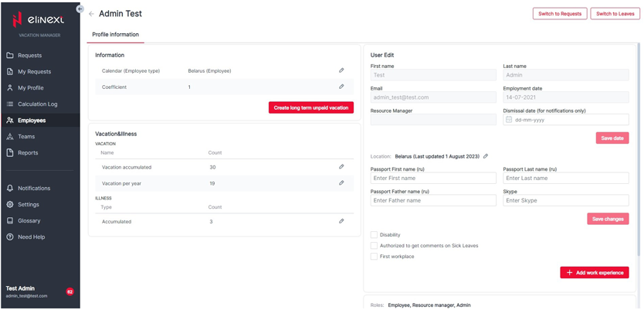Screen dimensions: 644x310
Task: Enable the Disability checkbox
Action: (x=375, y=235)
